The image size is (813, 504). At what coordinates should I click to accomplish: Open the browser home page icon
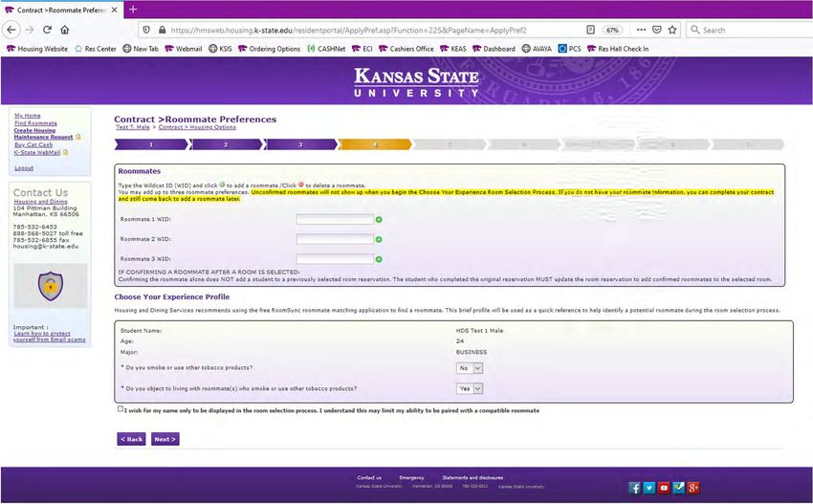tap(65, 30)
